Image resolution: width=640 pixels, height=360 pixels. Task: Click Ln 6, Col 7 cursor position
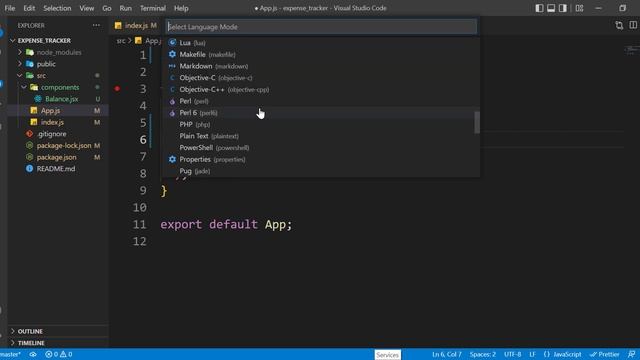click(447, 354)
